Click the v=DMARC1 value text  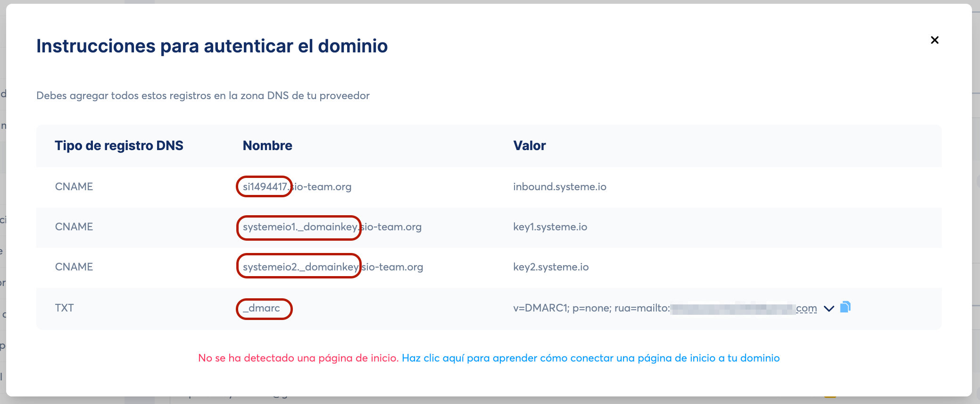(x=665, y=308)
